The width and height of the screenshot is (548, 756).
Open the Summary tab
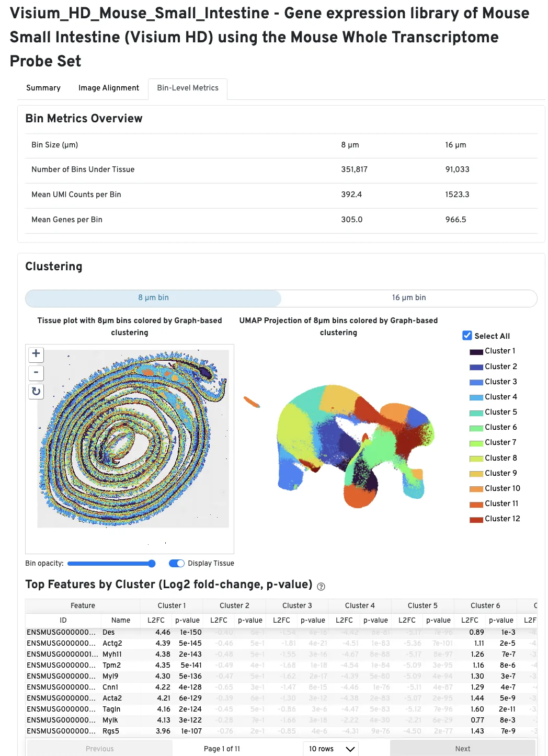(x=43, y=88)
